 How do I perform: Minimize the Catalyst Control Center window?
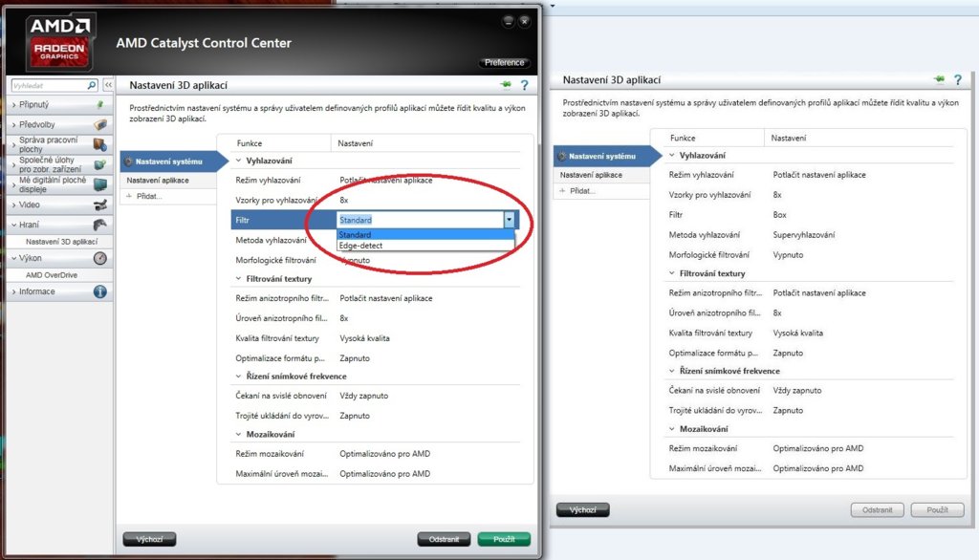pyautogui.click(x=509, y=22)
